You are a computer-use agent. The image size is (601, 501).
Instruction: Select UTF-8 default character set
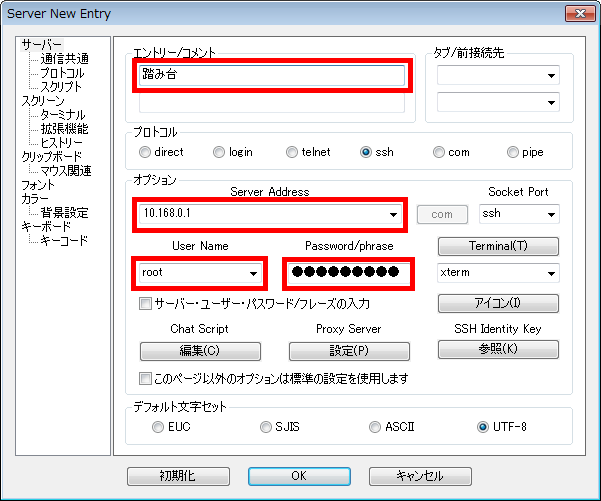[x=483, y=427]
